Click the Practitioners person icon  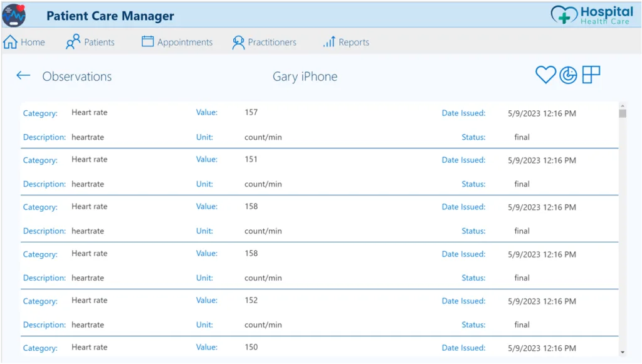[238, 42]
